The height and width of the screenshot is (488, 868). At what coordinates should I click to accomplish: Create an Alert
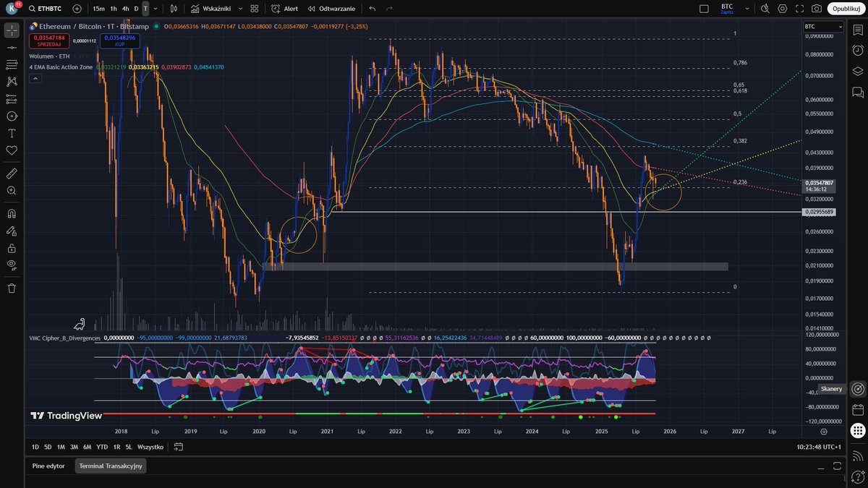[284, 9]
